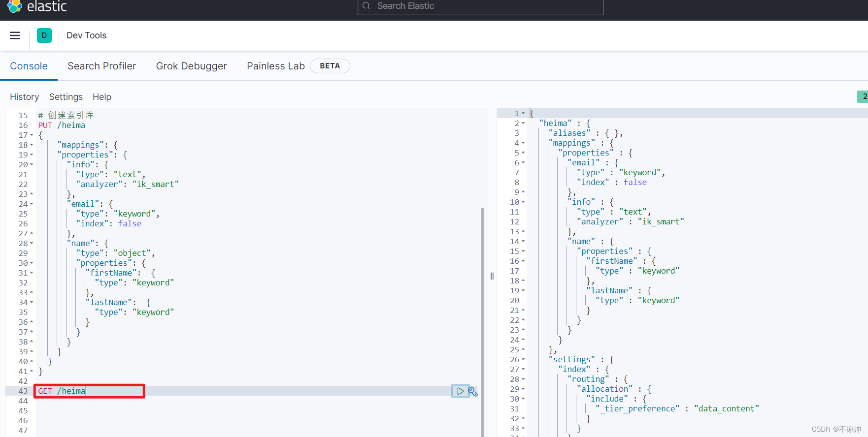Click the false value on editor line 26
868x437 pixels.
(x=130, y=223)
